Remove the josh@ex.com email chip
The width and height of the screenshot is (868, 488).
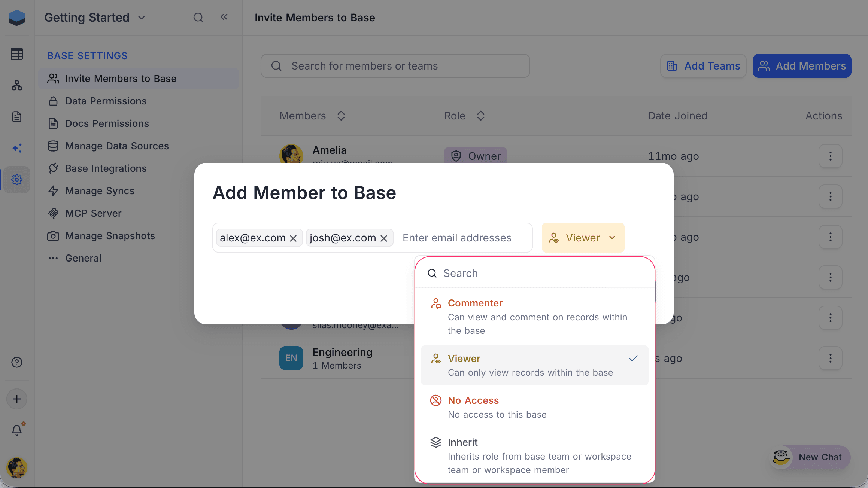[x=384, y=238]
